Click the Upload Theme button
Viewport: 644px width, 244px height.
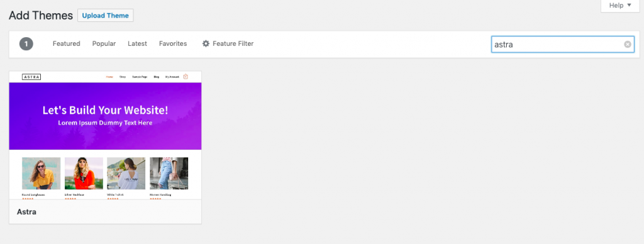pos(106,16)
